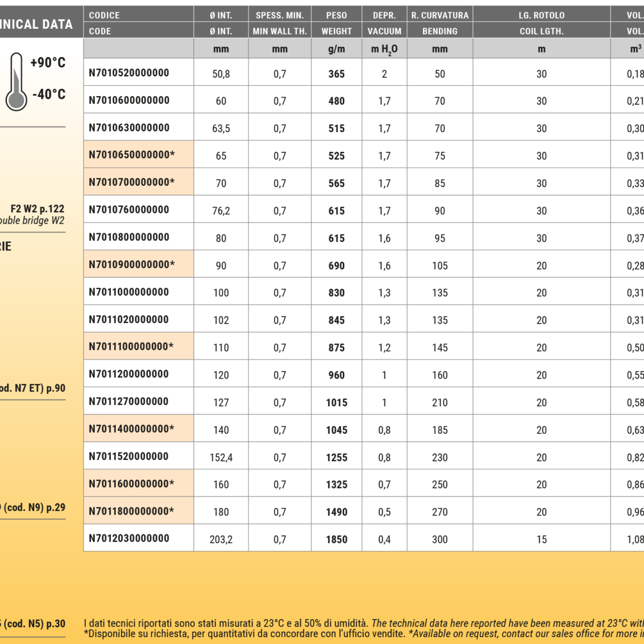Open the cod. N9 p.29 page reference
The image size is (644, 644).
34,507
